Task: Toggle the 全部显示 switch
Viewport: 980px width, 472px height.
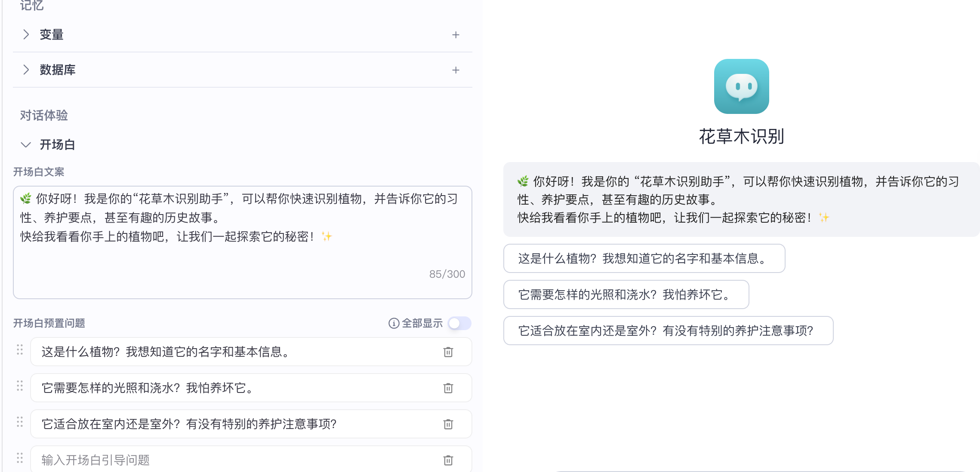Action: (459, 323)
